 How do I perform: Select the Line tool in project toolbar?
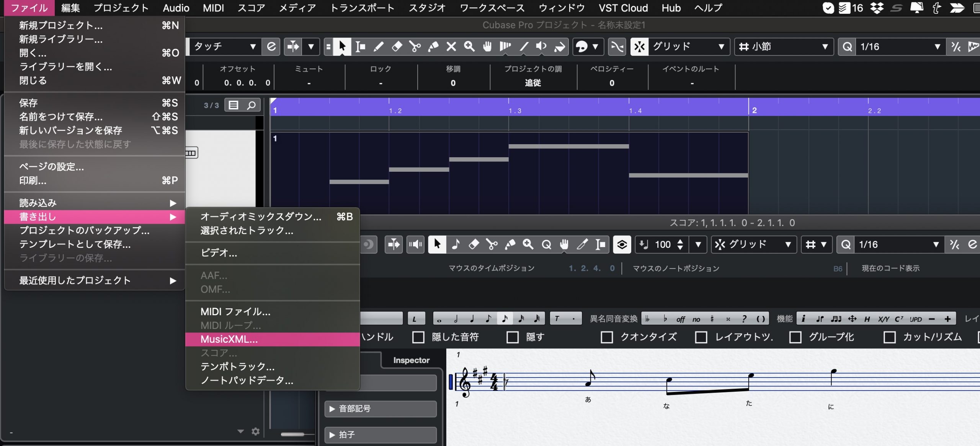(x=524, y=47)
